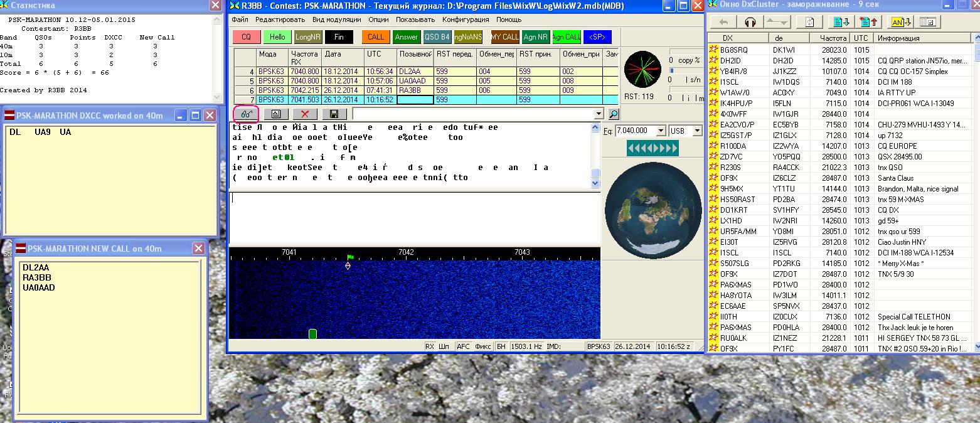Expand the USB mode dropdown
Screen dimensions: 980x423
(696, 131)
